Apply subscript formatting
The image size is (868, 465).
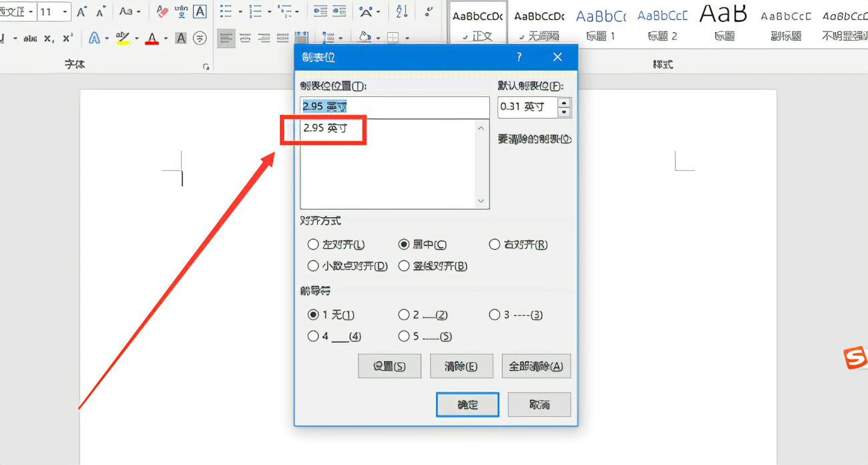click(49, 38)
